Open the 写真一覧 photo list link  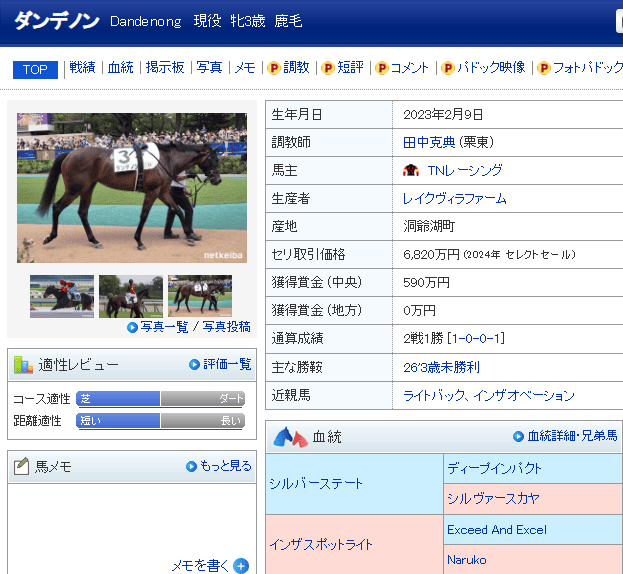pyautogui.click(x=164, y=327)
